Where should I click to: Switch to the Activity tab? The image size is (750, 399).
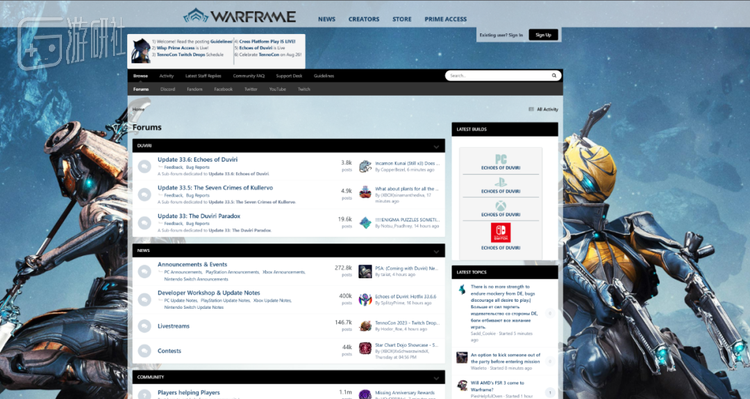(x=166, y=76)
